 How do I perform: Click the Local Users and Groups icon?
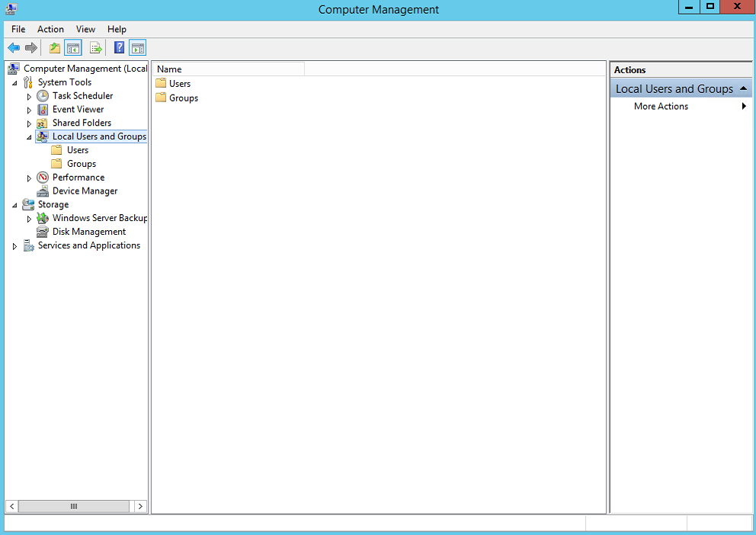(43, 136)
